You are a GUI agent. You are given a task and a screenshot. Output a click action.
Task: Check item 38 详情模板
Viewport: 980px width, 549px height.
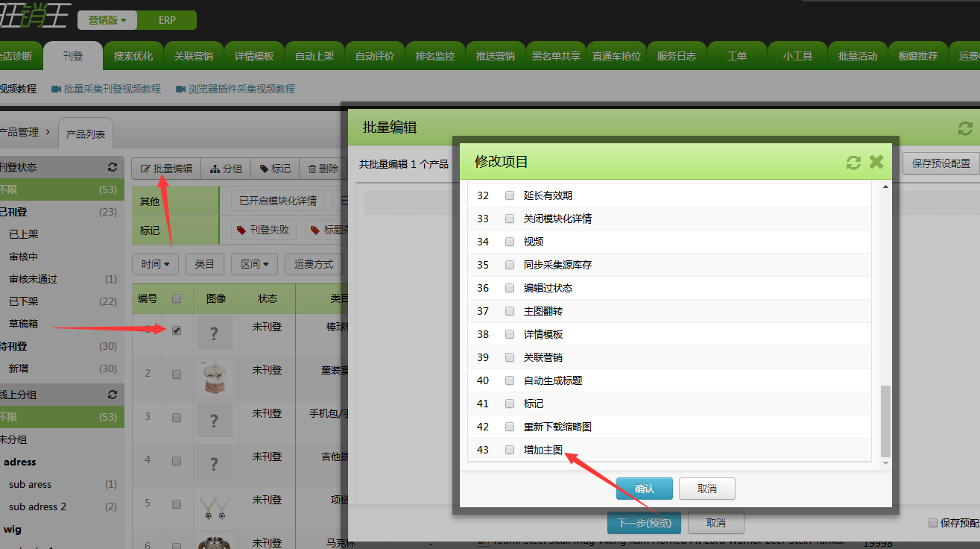(510, 334)
